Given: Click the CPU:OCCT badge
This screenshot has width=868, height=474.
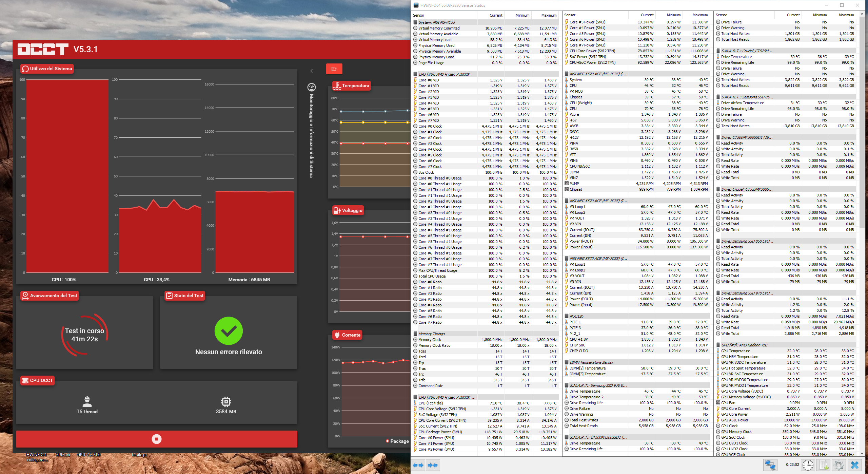Looking at the screenshot, I should pyautogui.click(x=37, y=380).
